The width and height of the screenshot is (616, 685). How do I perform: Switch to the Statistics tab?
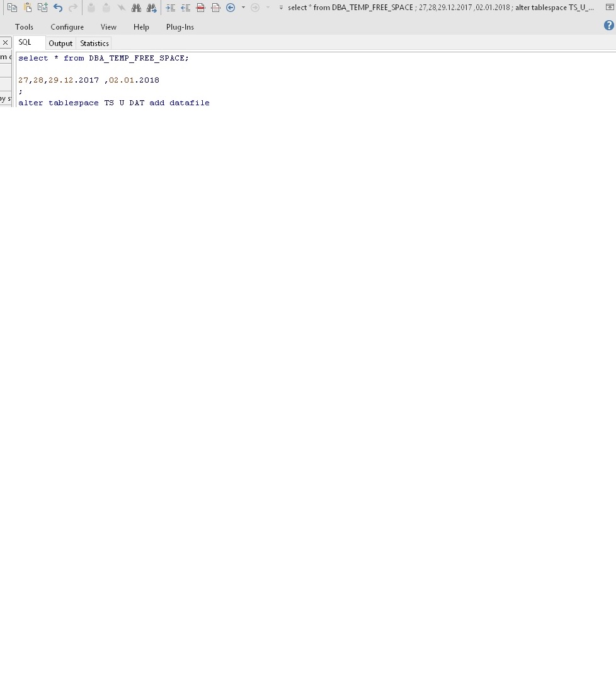[94, 43]
